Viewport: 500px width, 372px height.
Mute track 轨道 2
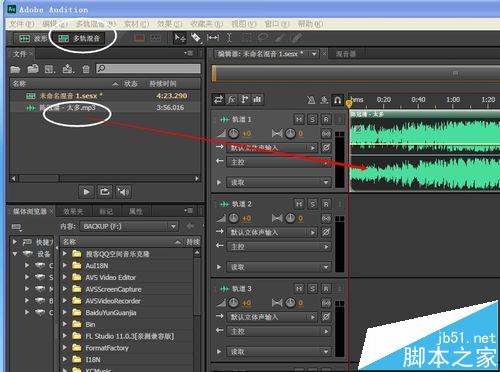coord(299,204)
